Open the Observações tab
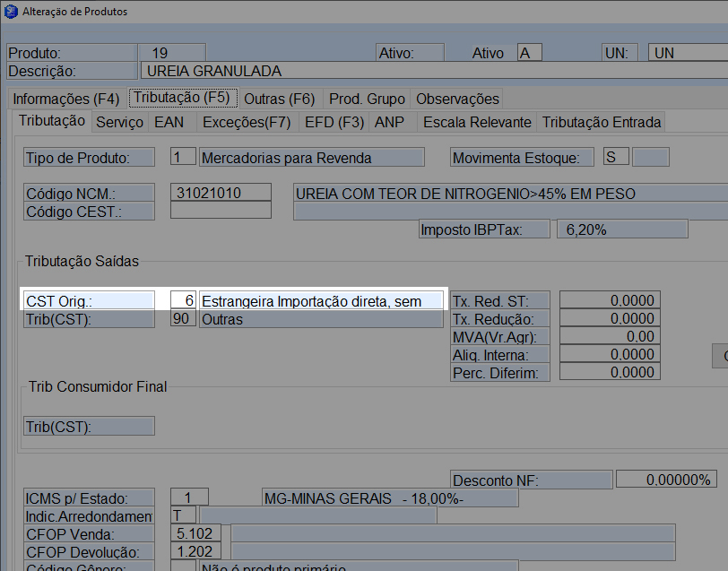Viewport: 728px width, 571px height. [x=457, y=99]
